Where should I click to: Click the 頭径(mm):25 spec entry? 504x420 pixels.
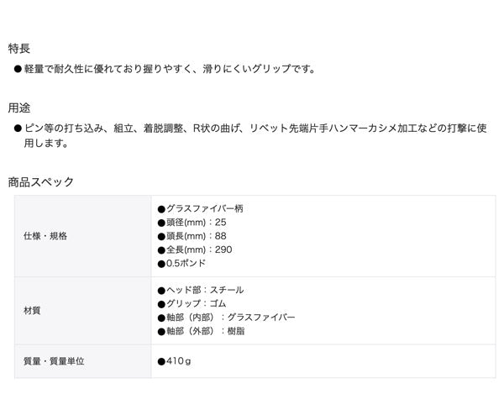coord(193,223)
